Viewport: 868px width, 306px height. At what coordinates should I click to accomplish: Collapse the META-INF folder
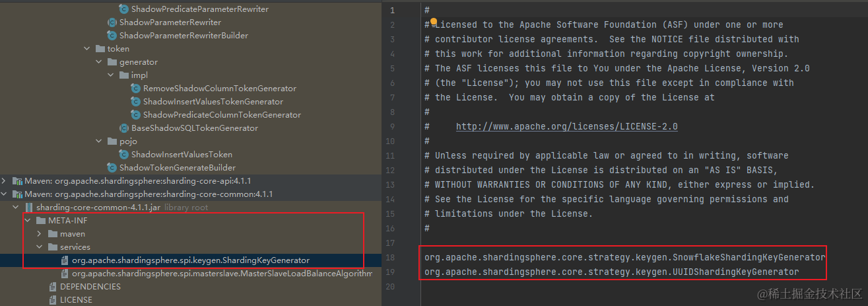pyautogui.click(x=28, y=220)
